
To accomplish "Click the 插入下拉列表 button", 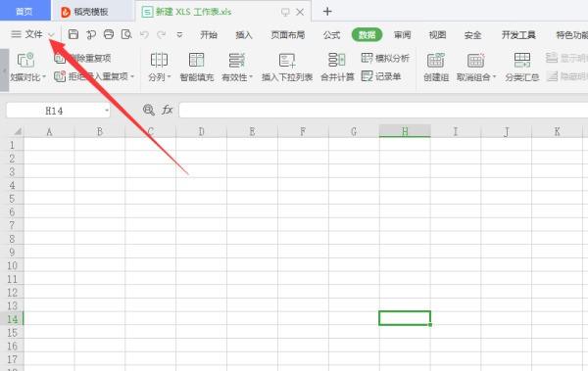I will 287,77.
